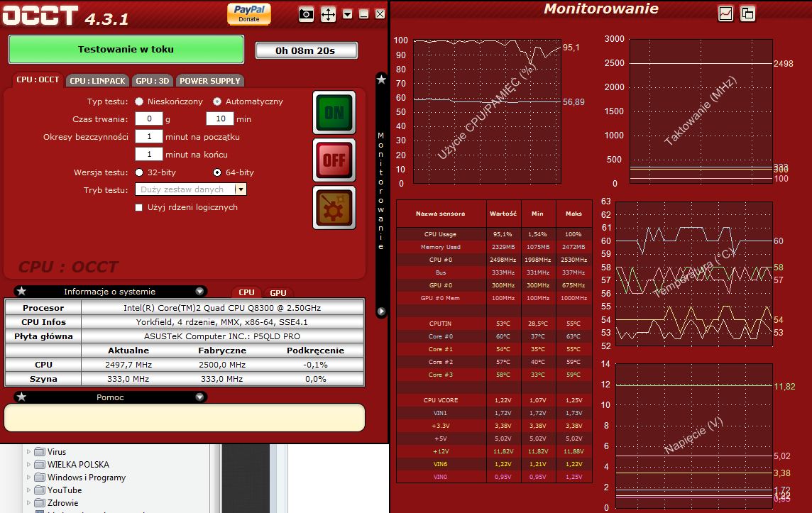Select the Zdrowie folder
The height and width of the screenshot is (513, 812).
click(x=62, y=502)
